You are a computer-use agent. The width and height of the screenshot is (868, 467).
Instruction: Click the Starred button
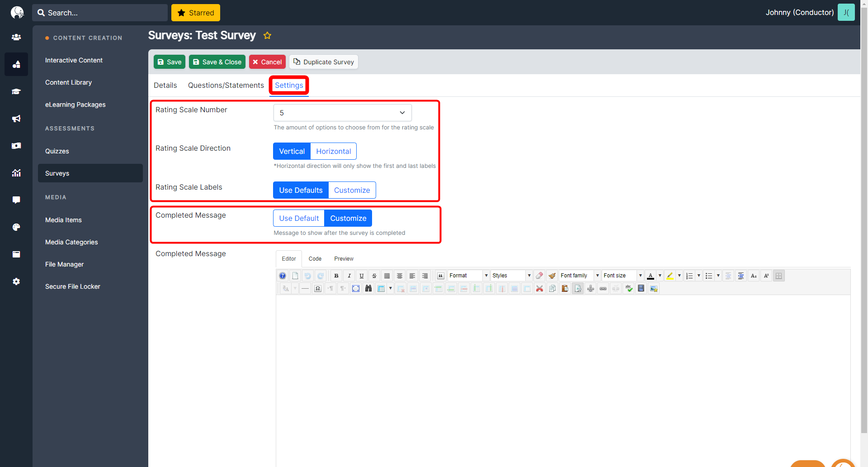pos(196,13)
